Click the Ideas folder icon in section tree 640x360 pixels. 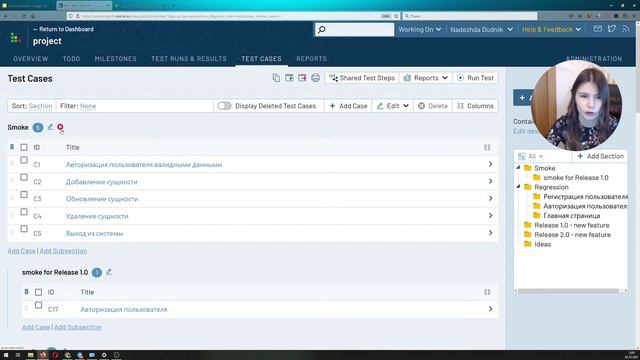[528, 244]
